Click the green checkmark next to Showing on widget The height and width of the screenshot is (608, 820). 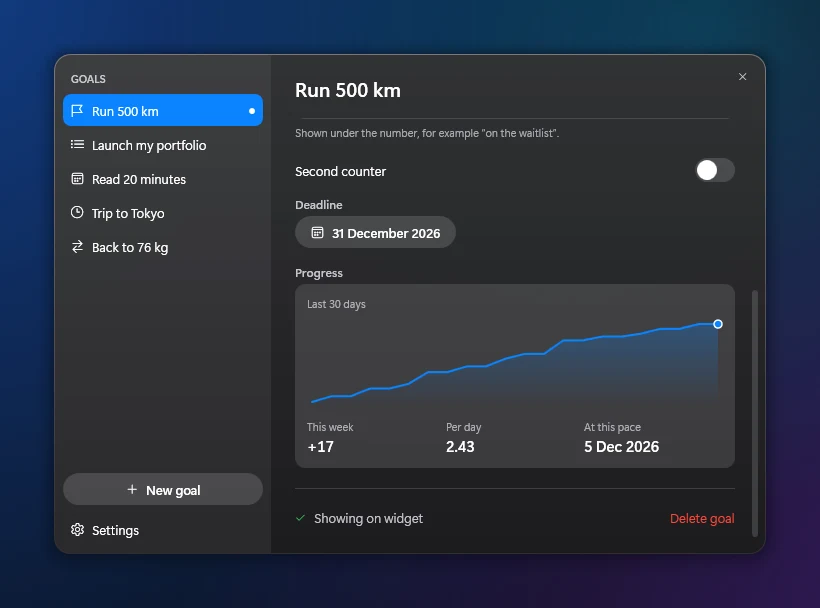pos(300,518)
